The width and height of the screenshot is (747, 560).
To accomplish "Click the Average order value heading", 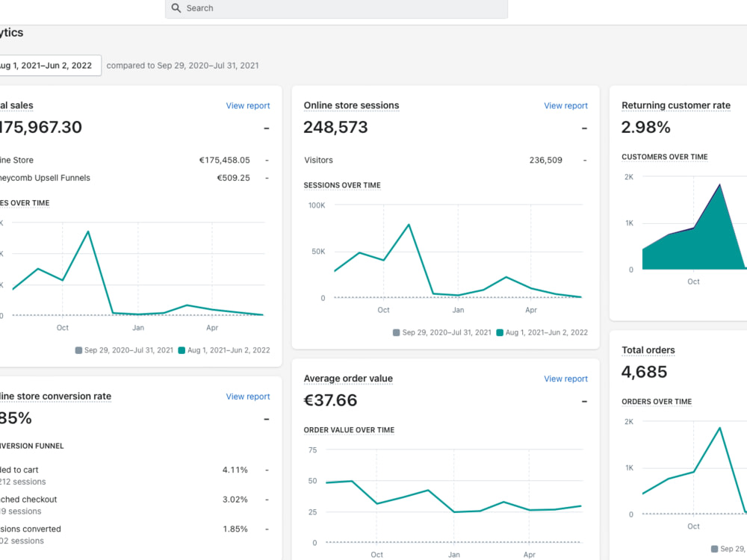I will (348, 379).
